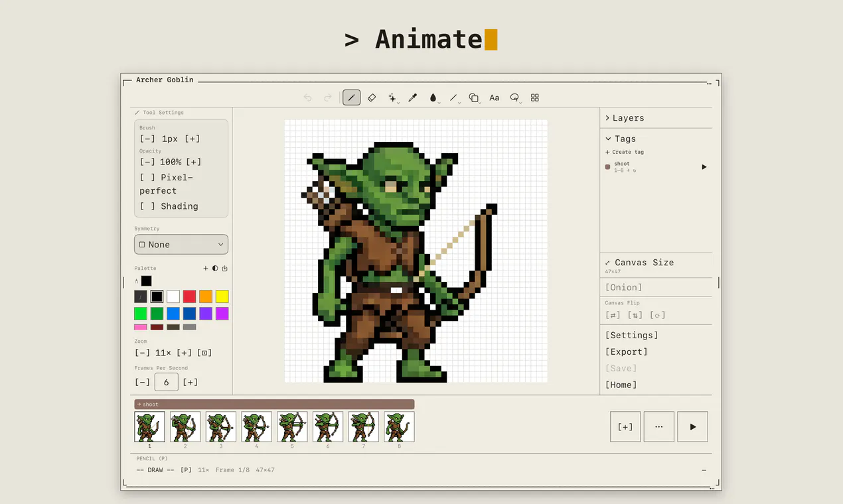Select the Aa text tool
Viewport: 843px width, 504px height.
click(x=495, y=97)
